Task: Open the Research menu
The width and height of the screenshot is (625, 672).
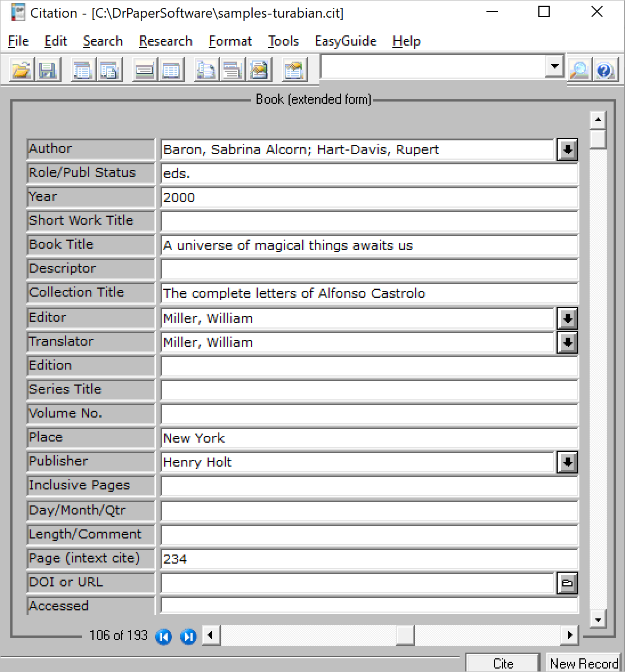Action: 165,41
